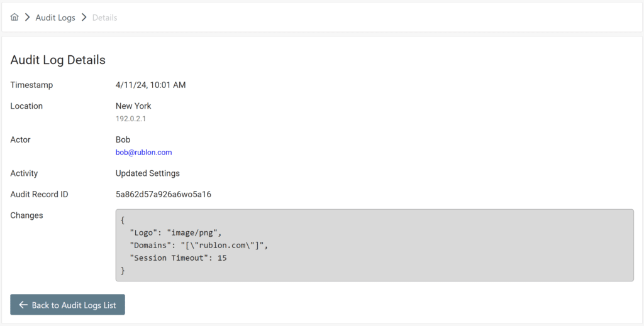Select the Details breadcrumb item

tap(104, 18)
